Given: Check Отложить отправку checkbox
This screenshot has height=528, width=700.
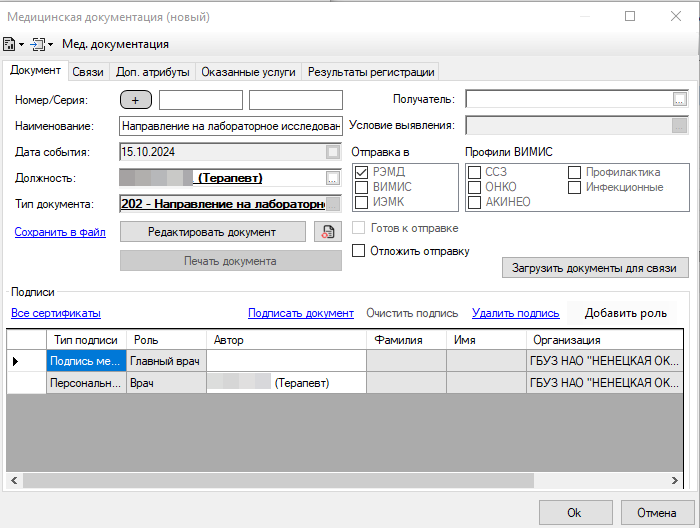Looking at the screenshot, I should pos(358,250).
